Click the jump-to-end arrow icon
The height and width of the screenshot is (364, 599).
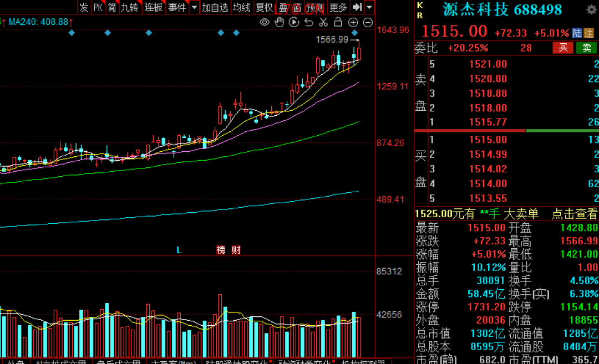click(357, 7)
